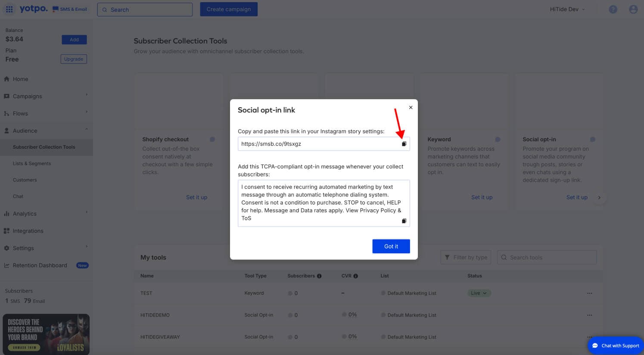Upgrade the Free plan
Viewport: 644px width, 355px height.
(74, 59)
